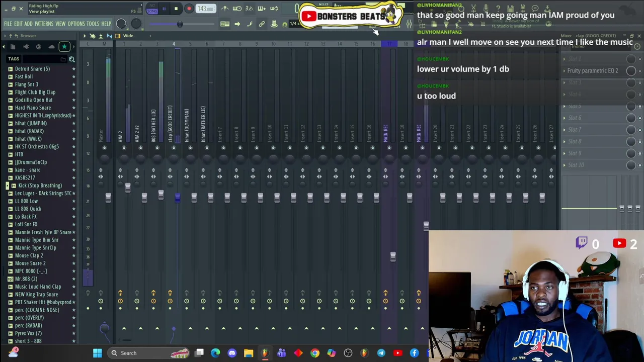Click the browser search magnifier icon
The height and width of the screenshot is (362, 644).
tap(72, 59)
